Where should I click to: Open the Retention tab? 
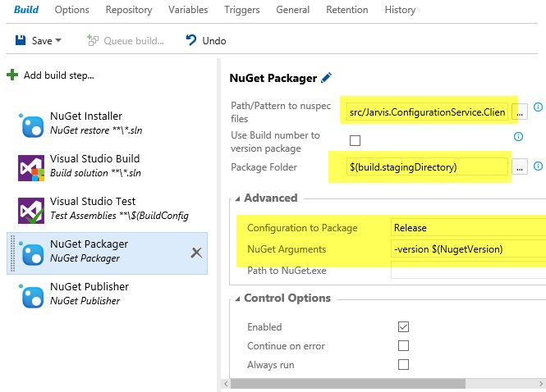pos(347,10)
